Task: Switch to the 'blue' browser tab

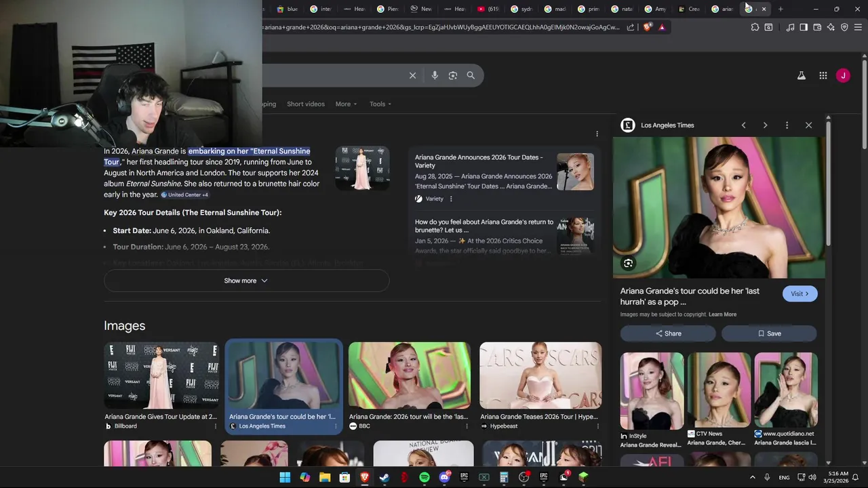Action: [288, 9]
